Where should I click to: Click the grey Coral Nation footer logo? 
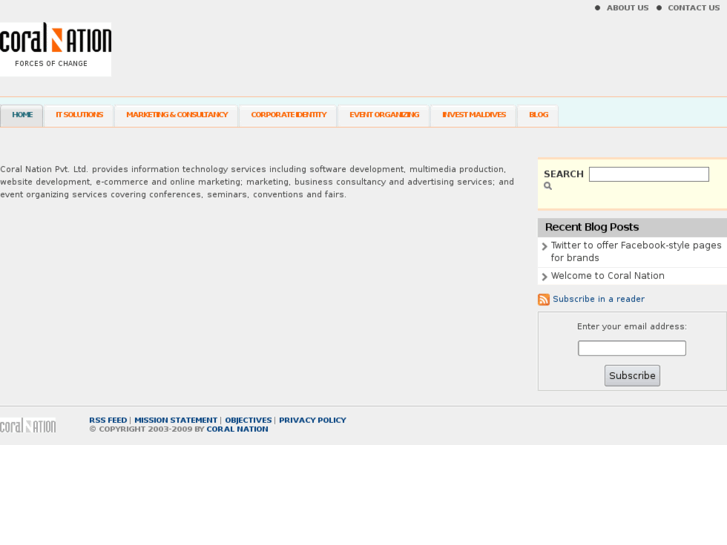click(28, 425)
